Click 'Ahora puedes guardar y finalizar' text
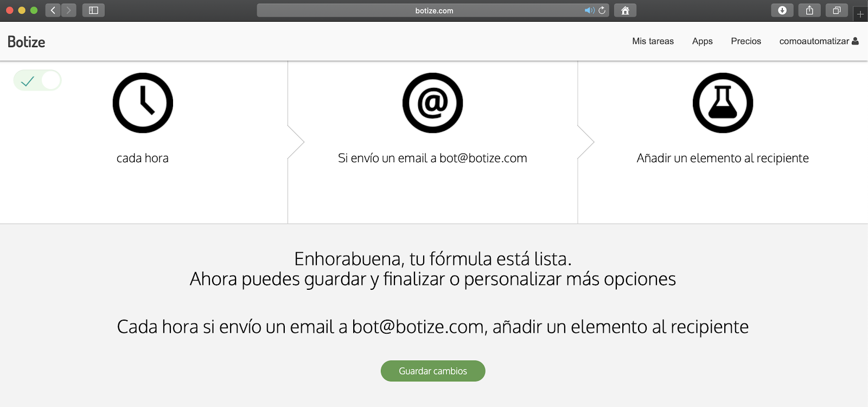Screen dimensions: 868x407 coord(433,279)
